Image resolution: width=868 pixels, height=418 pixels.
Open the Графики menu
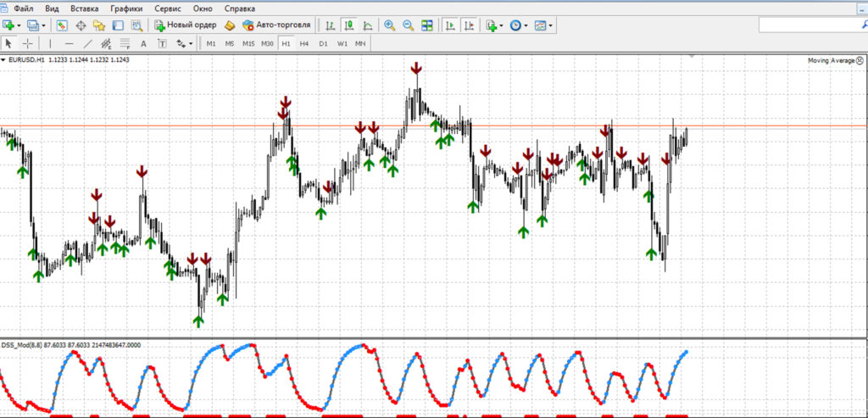(125, 8)
